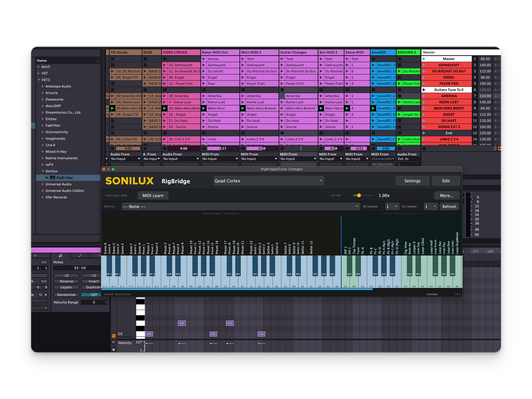Click the orange fold button left of C5
Image resolution: width=532 pixels, height=399 pixels.
coord(113,336)
